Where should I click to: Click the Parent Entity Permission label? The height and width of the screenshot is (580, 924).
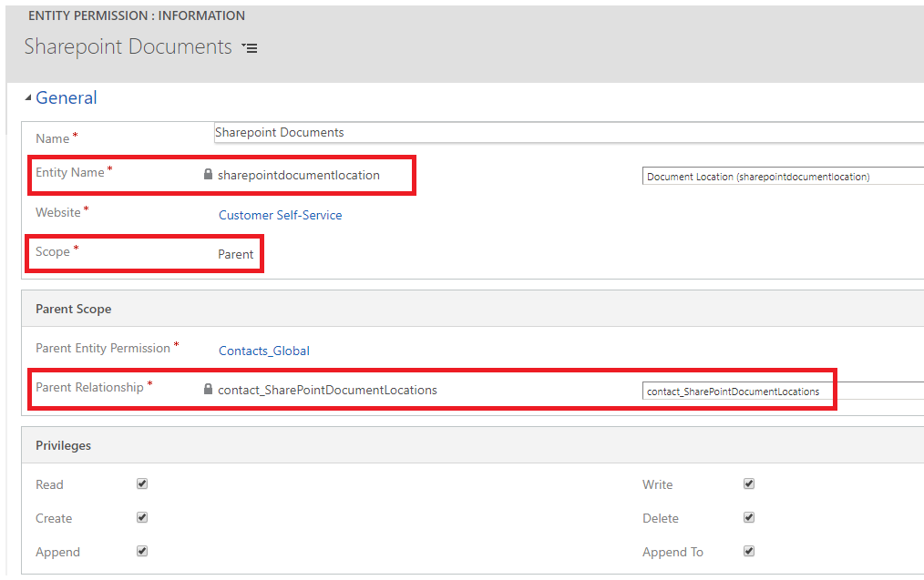[x=103, y=348]
